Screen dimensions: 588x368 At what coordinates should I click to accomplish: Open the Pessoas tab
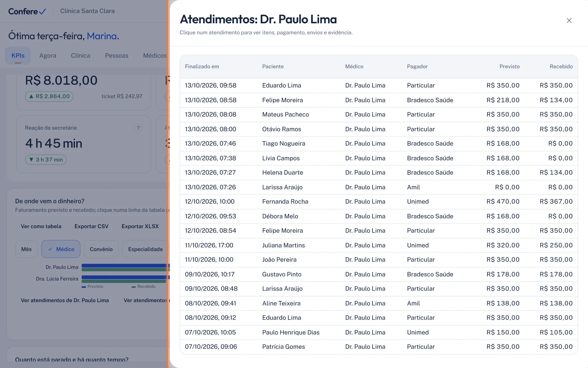[117, 56]
